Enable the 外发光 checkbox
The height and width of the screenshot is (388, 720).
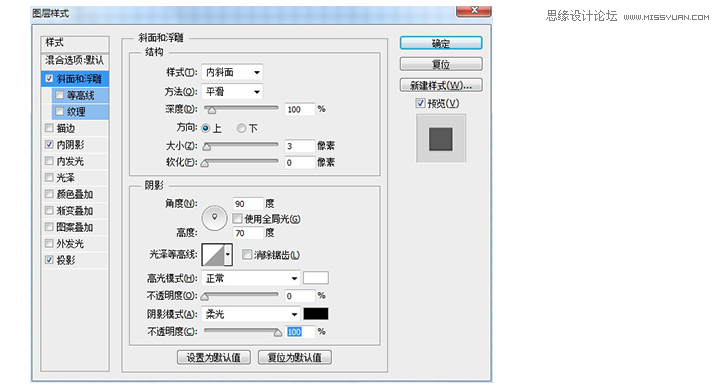[x=49, y=243]
